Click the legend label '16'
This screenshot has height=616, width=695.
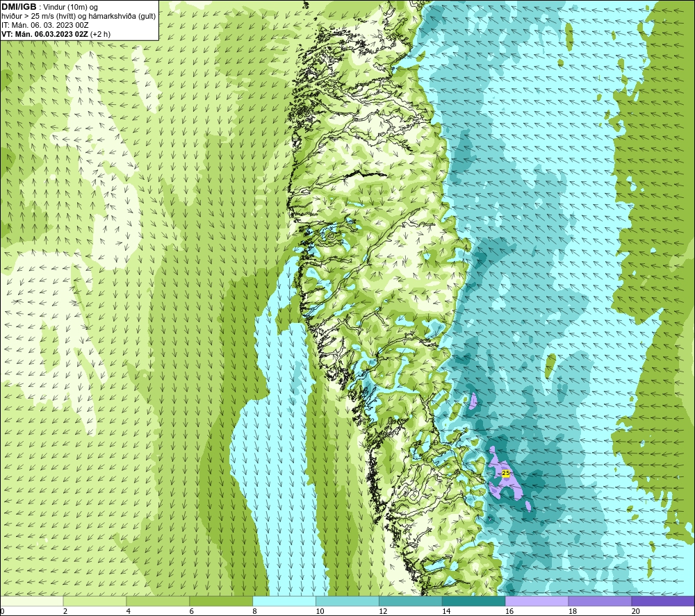509,611
